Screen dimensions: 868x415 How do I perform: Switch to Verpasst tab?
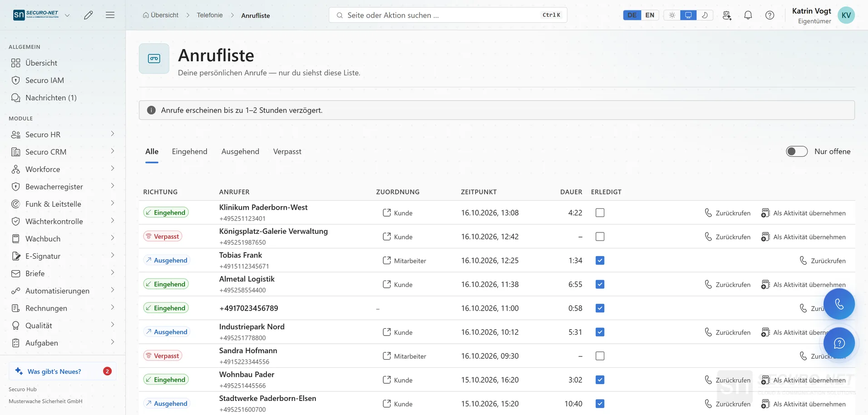[x=287, y=152]
